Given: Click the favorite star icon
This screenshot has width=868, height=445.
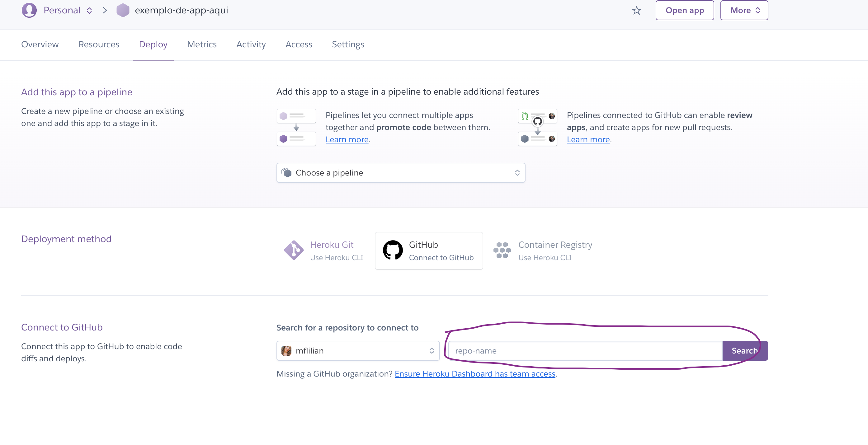Looking at the screenshot, I should tap(636, 11).
